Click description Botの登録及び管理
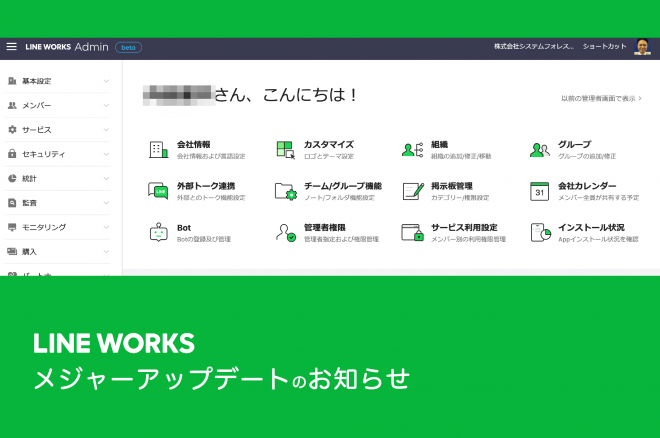 tap(204, 239)
